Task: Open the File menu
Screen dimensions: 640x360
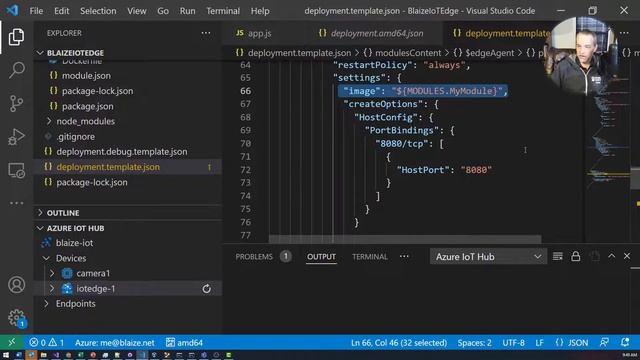Action: 36,11
